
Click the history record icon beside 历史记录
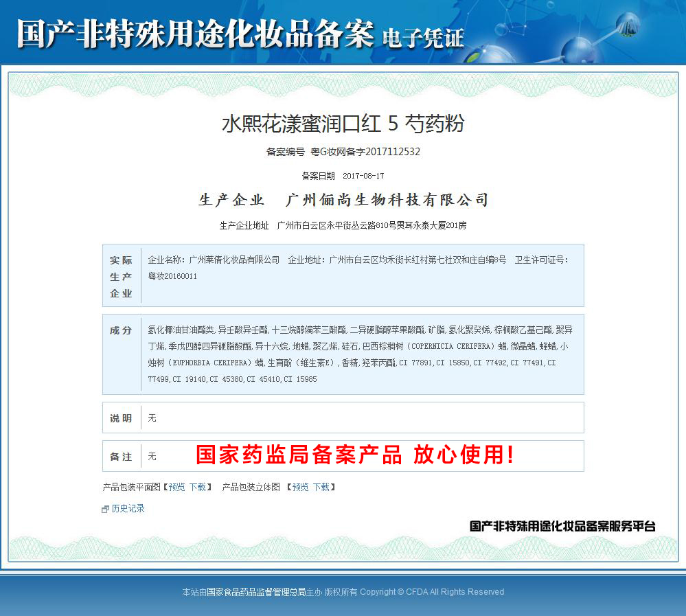pyautogui.click(x=105, y=509)
